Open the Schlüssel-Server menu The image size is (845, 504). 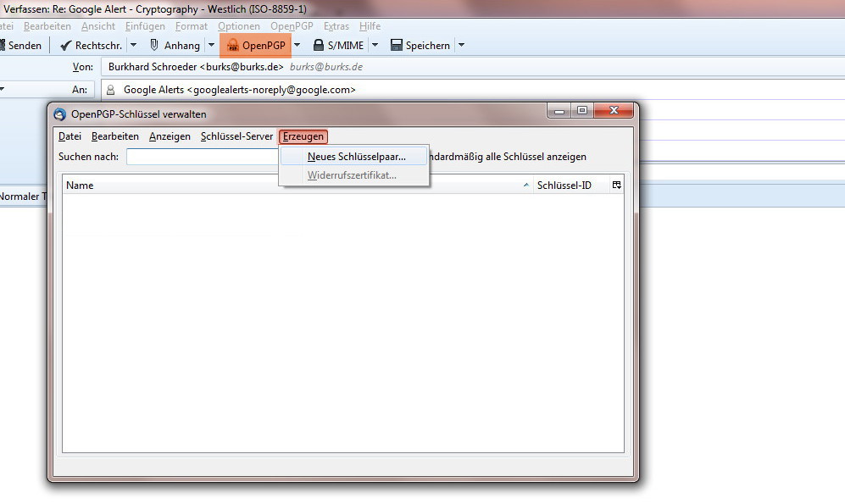click(x=236, y=136)
